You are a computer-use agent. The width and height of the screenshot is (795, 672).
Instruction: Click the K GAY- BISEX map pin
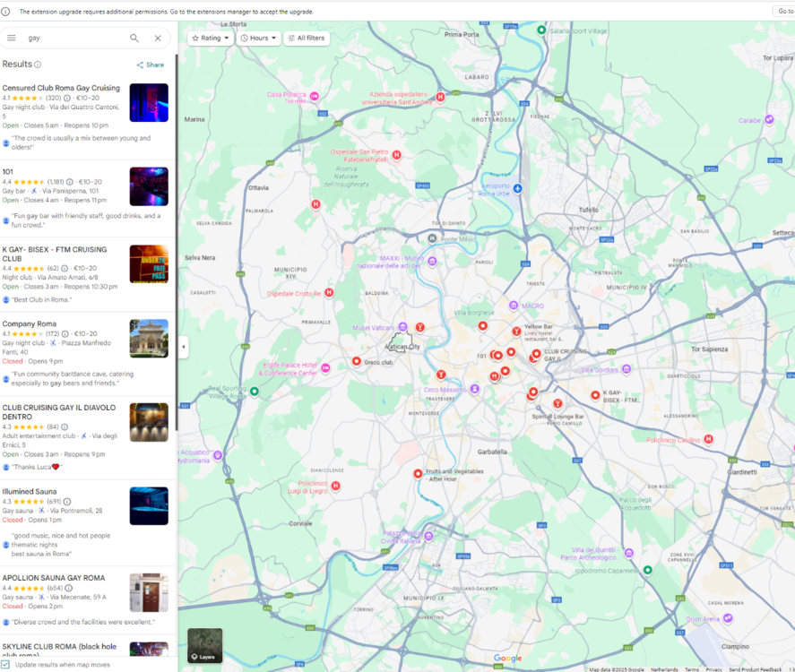595,395
